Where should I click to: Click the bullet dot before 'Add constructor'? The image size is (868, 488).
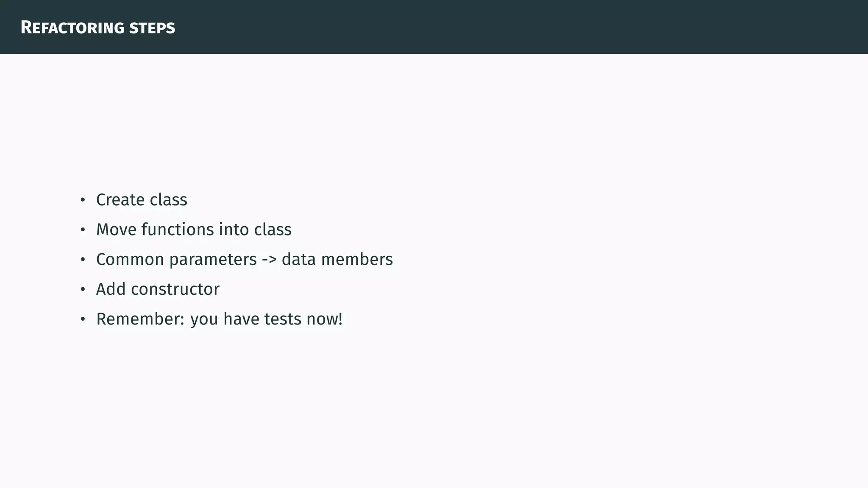click(83, 290)
